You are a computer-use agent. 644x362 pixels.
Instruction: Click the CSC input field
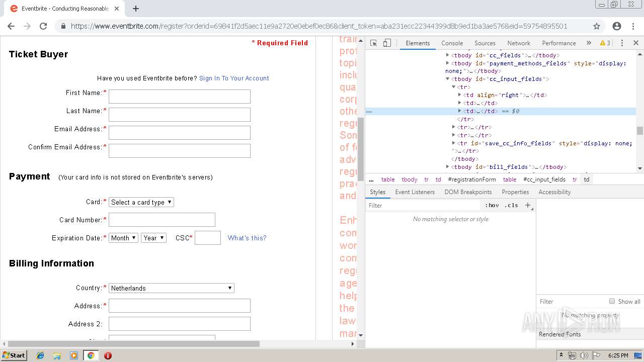(208, 238)
